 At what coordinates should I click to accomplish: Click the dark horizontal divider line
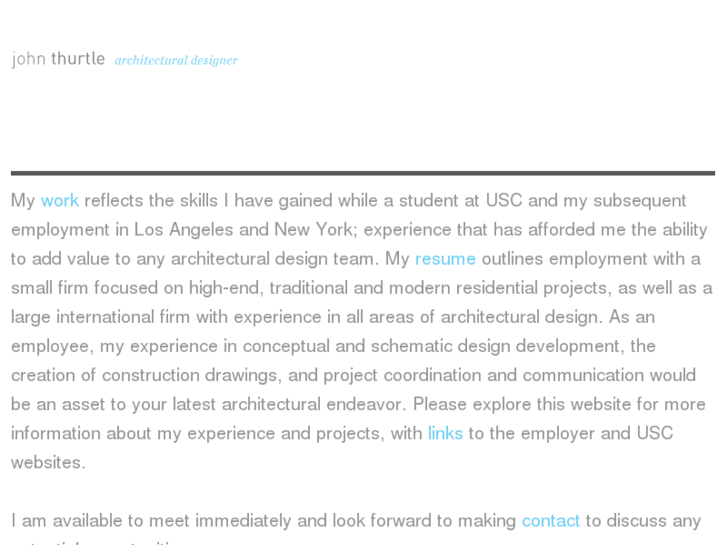point(363,173)
